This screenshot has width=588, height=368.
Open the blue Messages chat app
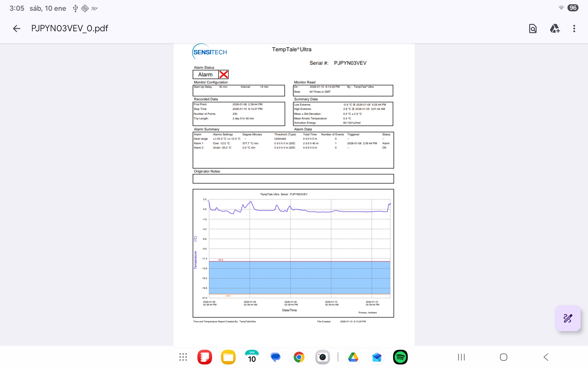pos(275,357)
